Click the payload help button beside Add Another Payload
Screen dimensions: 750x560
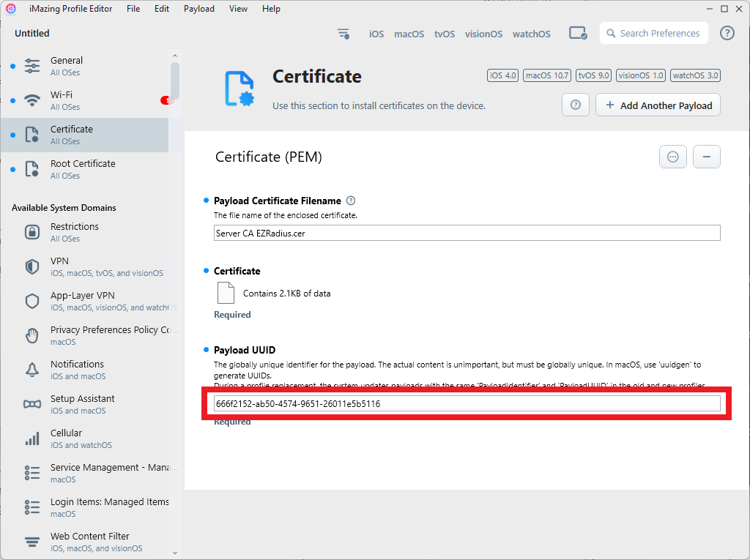576,105
